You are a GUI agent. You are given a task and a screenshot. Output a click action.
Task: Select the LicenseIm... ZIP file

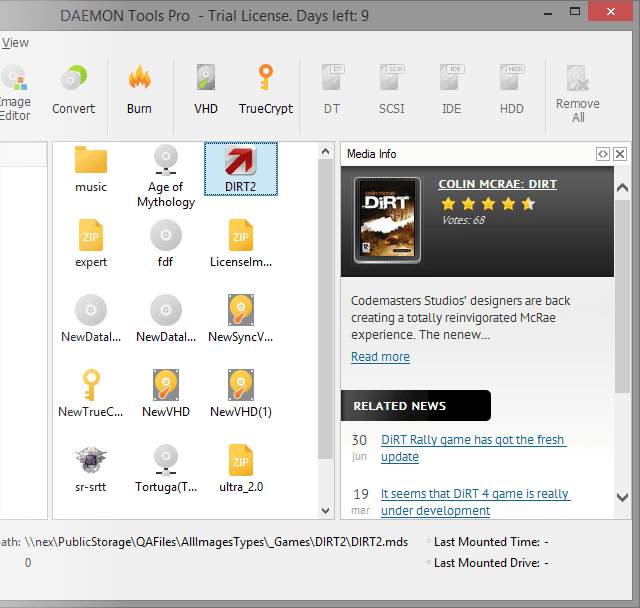pos(241,244)
